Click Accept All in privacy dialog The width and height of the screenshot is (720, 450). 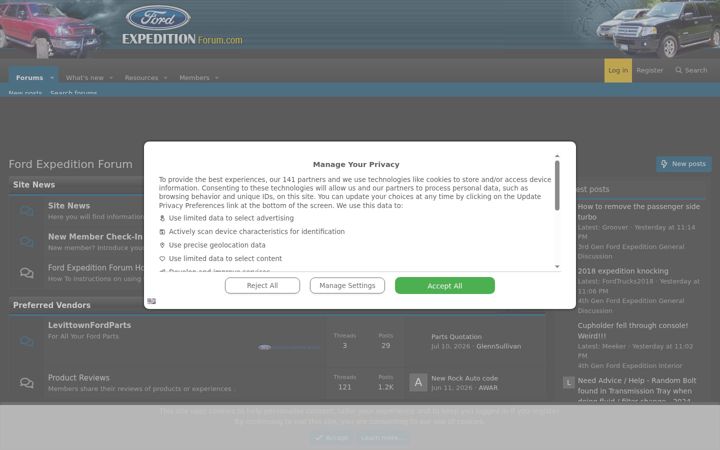click(x=445, y=286)
